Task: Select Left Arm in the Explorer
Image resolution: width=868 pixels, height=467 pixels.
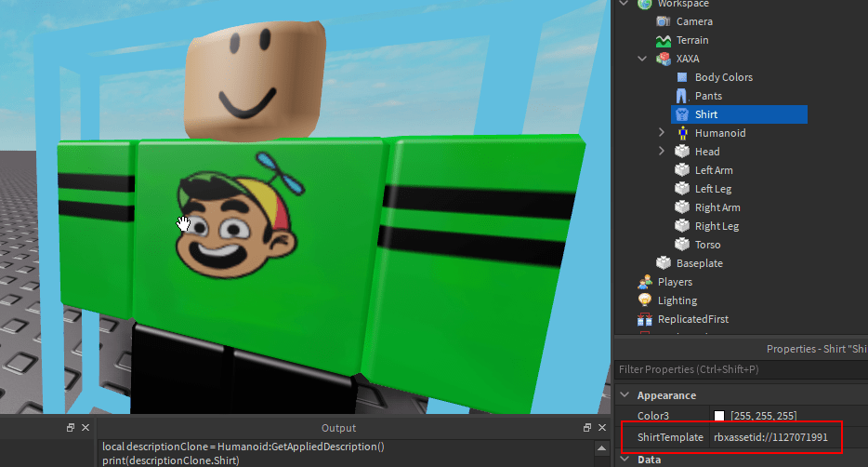Action: tap(714, 170)
